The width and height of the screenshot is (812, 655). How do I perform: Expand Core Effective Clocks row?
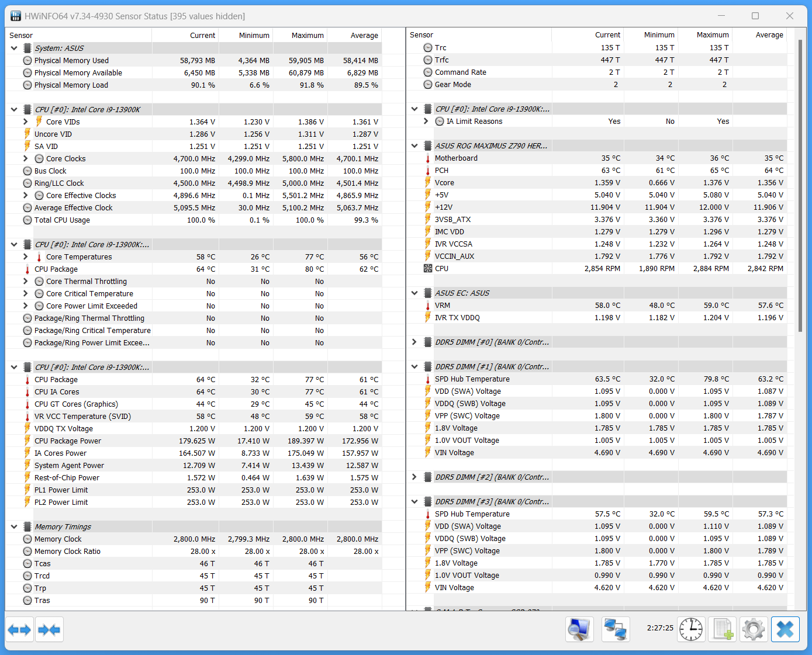(26, 196)
